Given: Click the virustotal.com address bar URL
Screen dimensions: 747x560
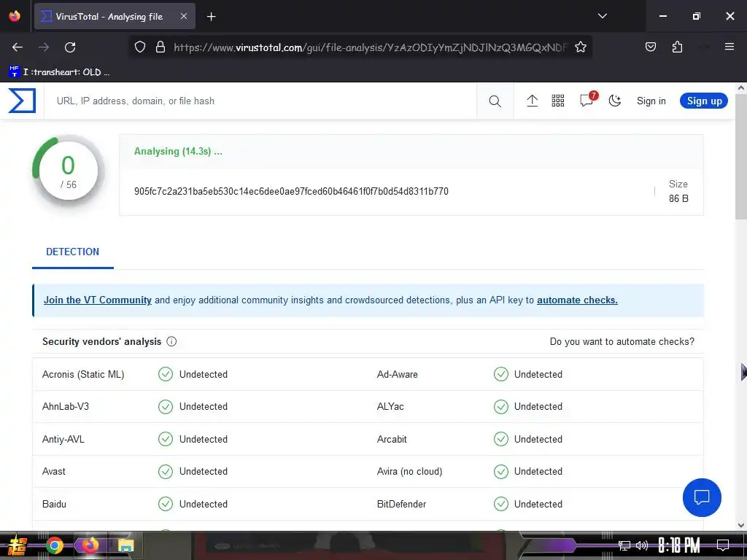Looking at the screenshot, I should [x=370, y=47].
